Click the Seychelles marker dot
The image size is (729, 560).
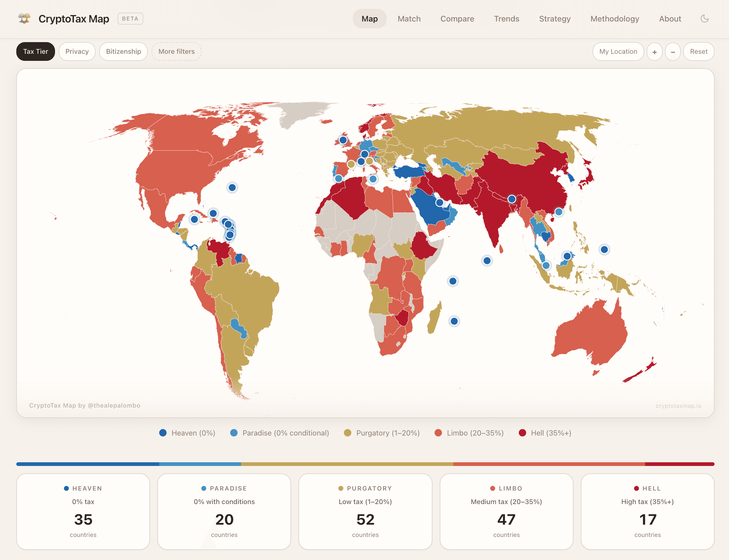point(452,281)
